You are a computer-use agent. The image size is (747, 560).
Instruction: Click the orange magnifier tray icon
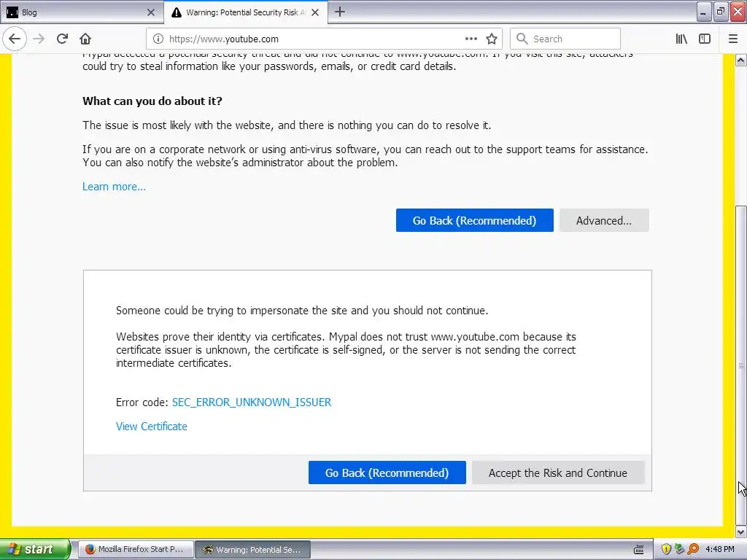(693, 549)
